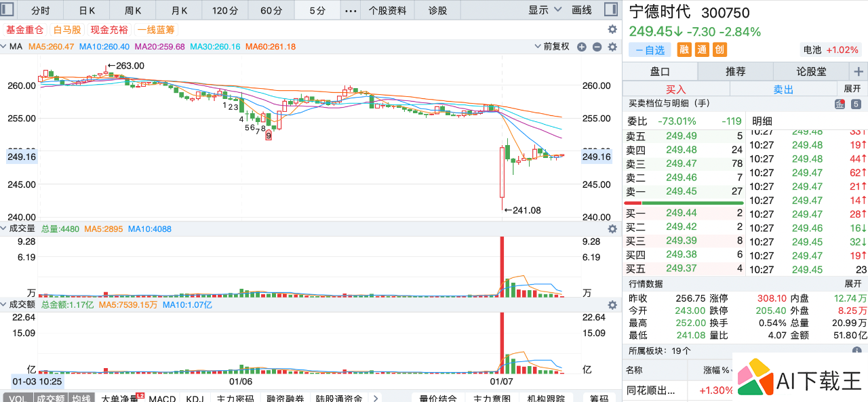Add a tab with plus button
The image size is (868, 402).
(859, 71)
